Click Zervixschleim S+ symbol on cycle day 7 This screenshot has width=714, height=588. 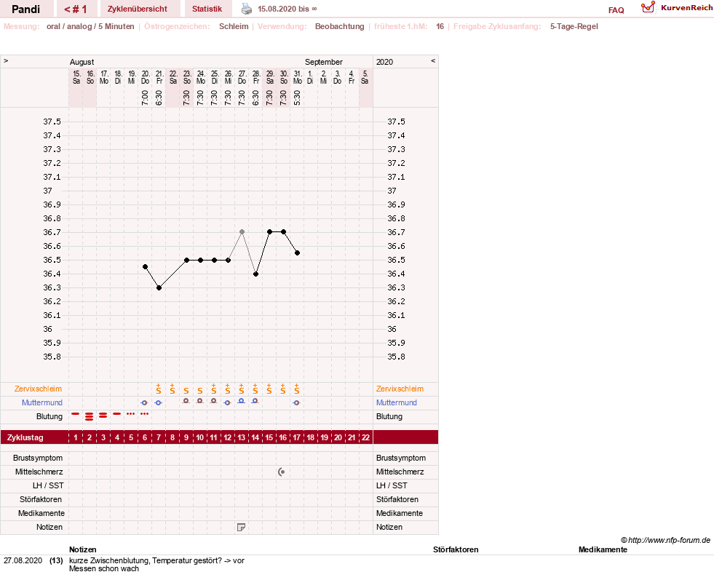[x=159, y=389]
